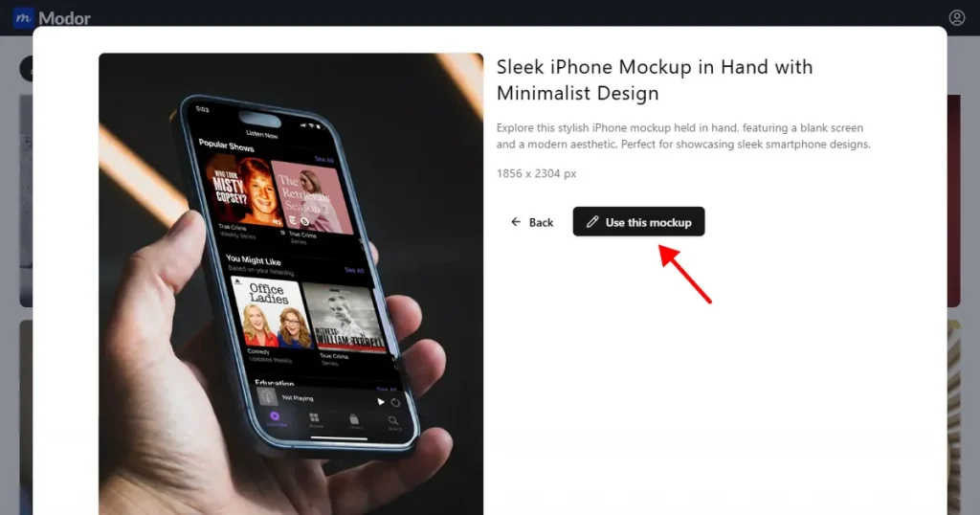Viewport: 980px width, 515px height.
Task: Click the mockup description paragraph
Action: (x=683, y=136)
